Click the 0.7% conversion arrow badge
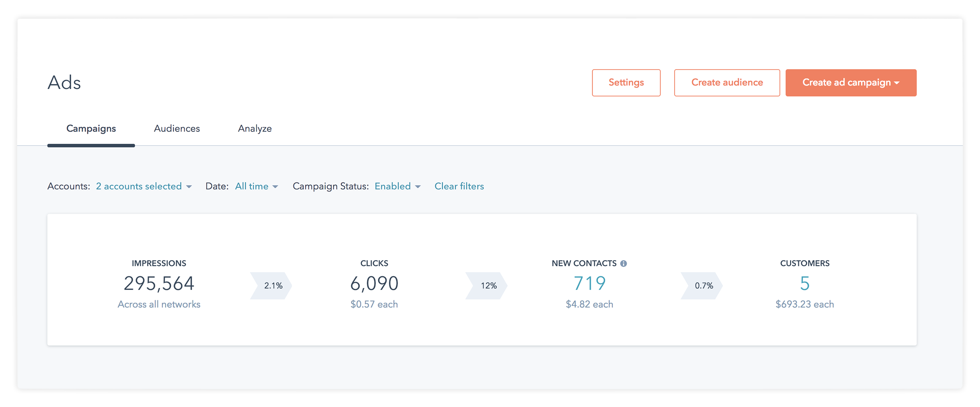The width and height of the screenshot is (980, 407). pyautogui.click(x=702, y=286)
